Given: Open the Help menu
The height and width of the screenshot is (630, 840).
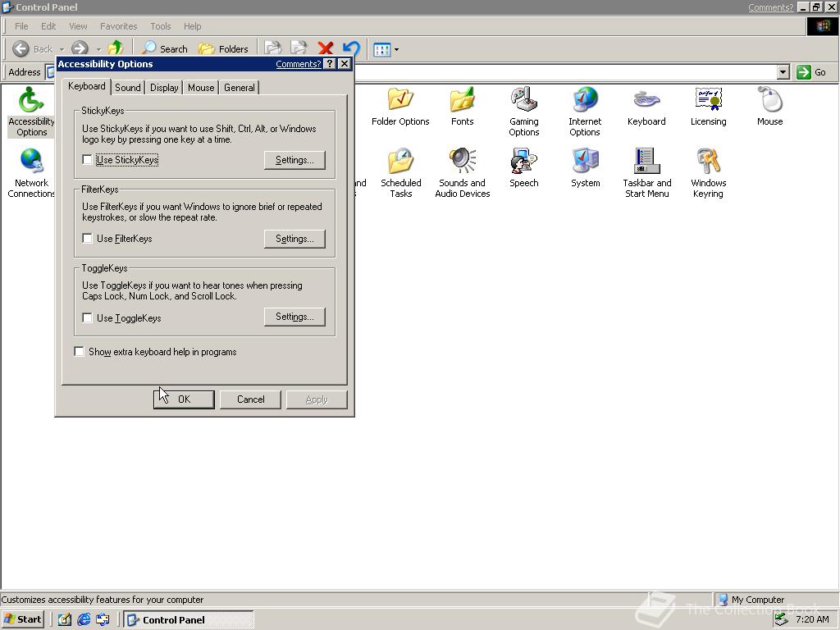Looking at the screenshot, I should [192, 26].
